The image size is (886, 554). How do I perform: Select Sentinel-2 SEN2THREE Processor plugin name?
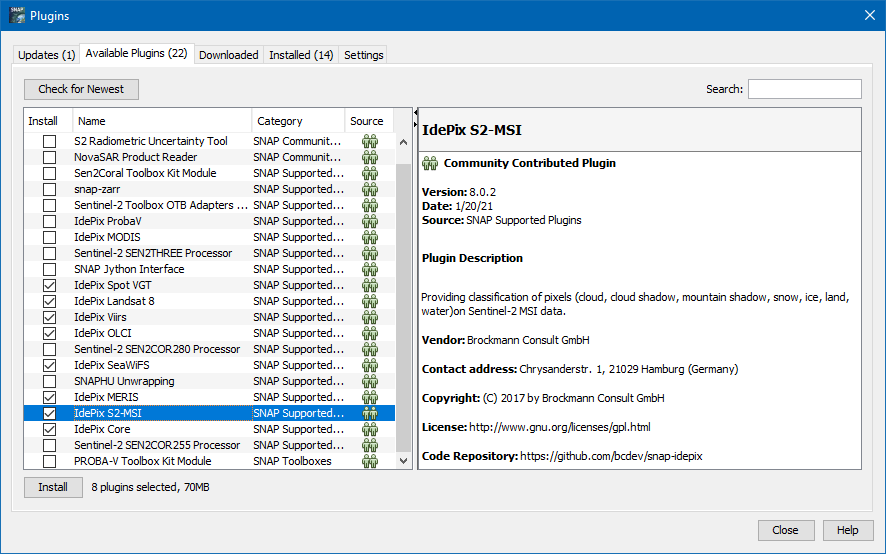pos(153,253)
